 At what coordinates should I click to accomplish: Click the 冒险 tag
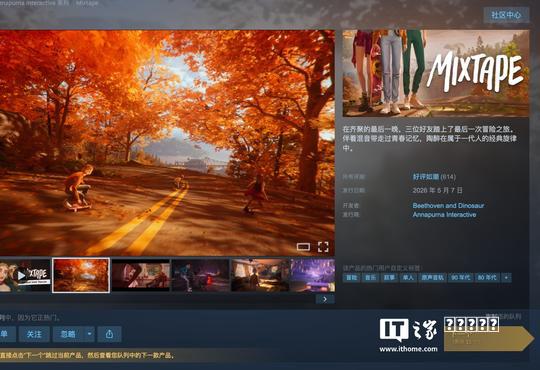(x=351, y=278)
